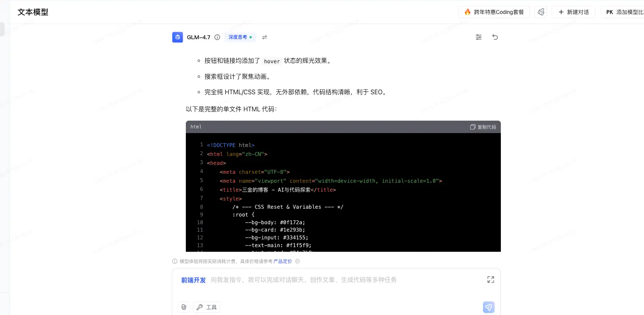This screenshot has height=315, width=644.
Task: Click the clear conversation brush icon
Action: (x=541, y=12)
